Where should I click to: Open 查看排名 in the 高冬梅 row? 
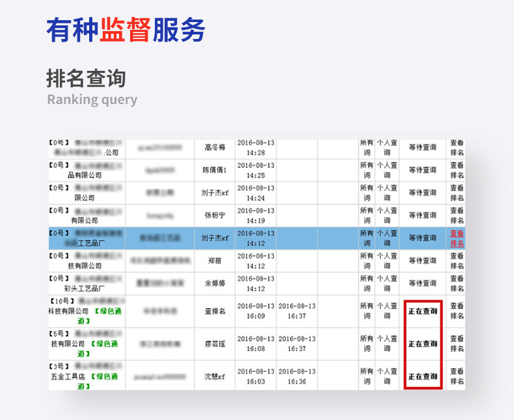click(x=457, y=147)
